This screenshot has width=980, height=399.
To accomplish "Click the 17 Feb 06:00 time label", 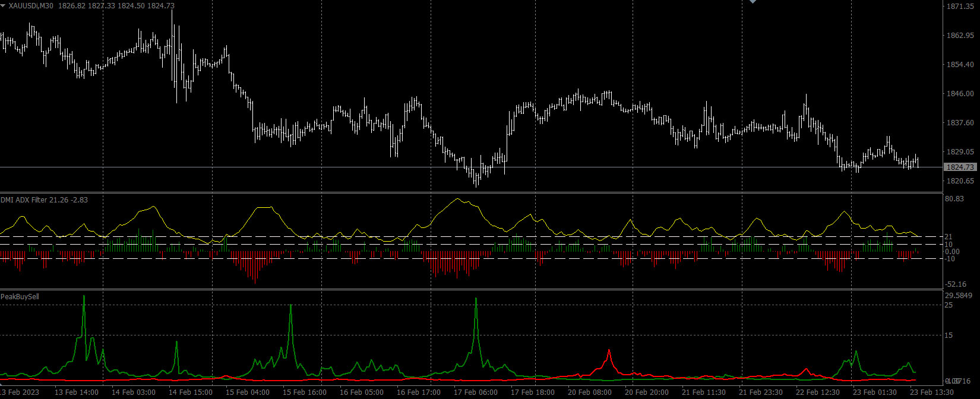I will [476, 392].
